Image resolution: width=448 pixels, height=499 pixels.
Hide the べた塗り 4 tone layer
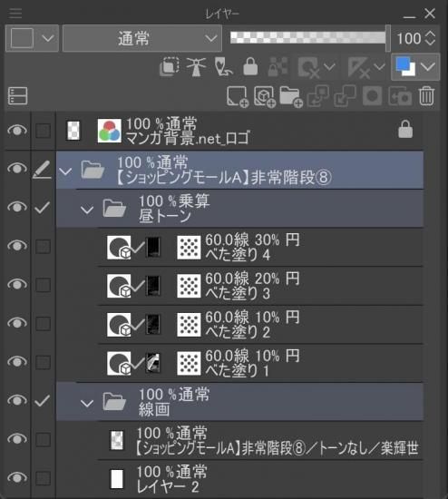coord(17,246)
